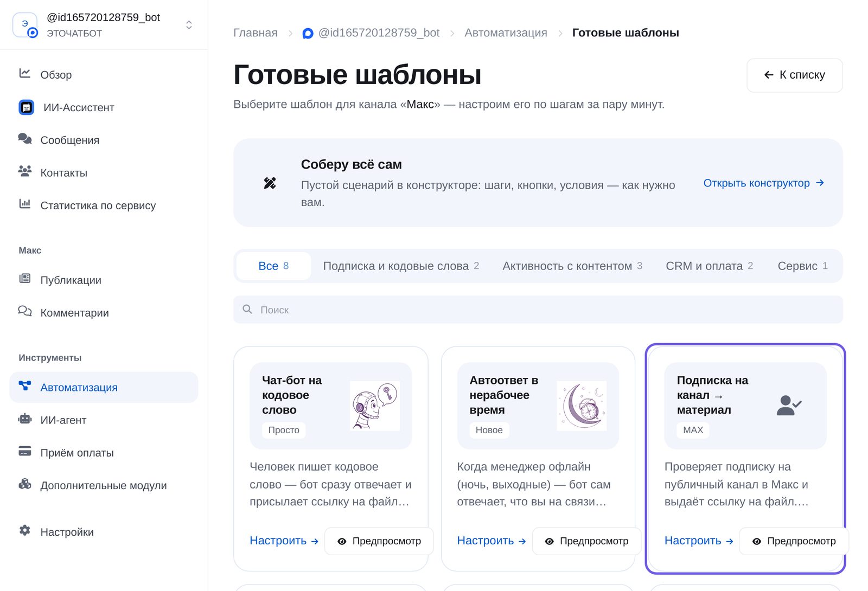Open the Дополнительные модули cubes icon
Image resolution: width=868 pixels, height=591 pixels.
(x=25, y=484)
